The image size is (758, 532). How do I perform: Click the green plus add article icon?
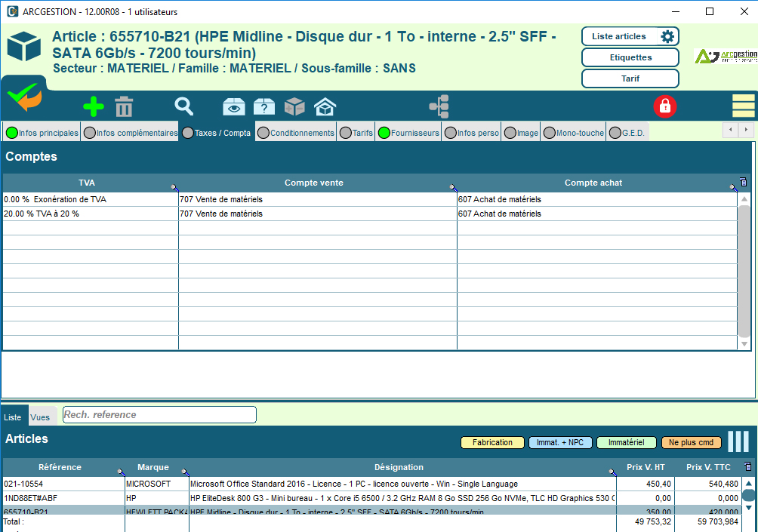pyautogui.click(x=94, y=107)
